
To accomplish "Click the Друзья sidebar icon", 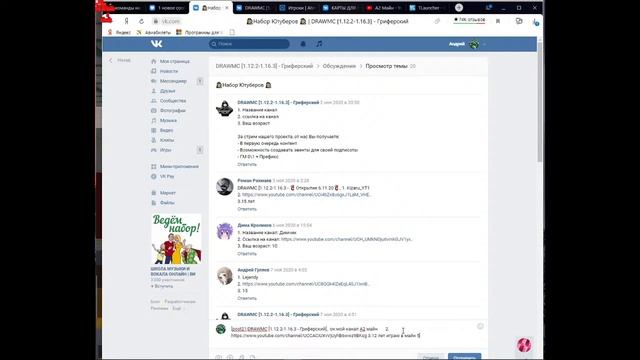I will (153, 91).
